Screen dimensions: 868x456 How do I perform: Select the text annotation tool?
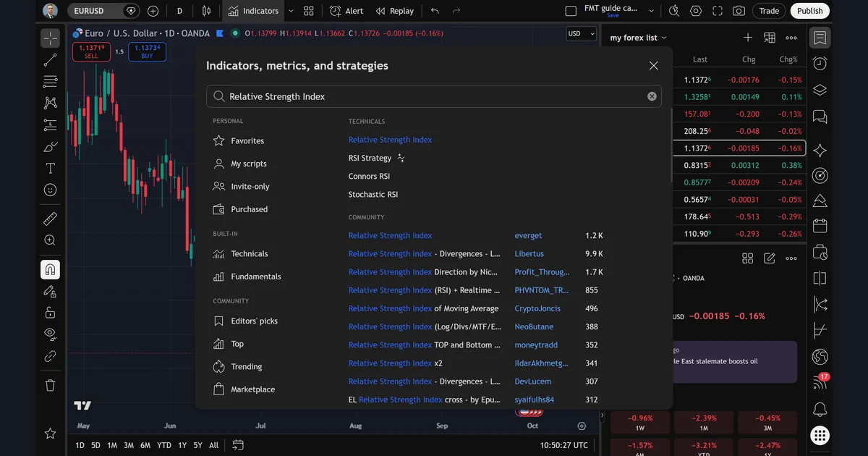click(50, 169)
